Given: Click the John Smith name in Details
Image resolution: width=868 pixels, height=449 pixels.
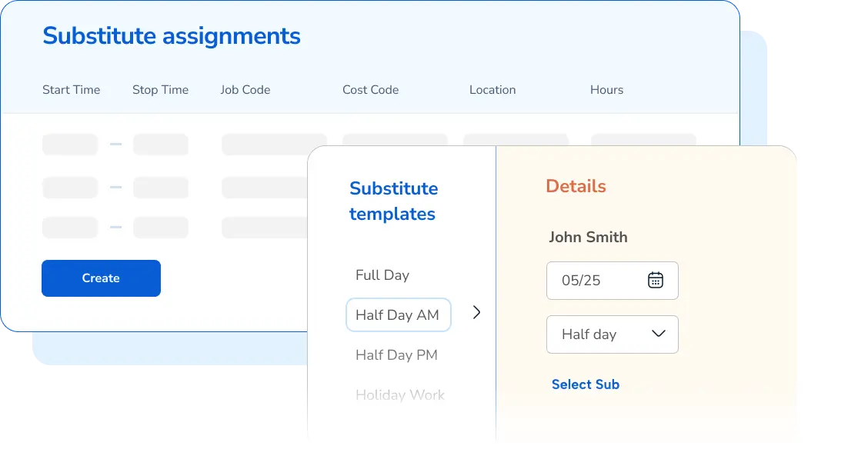Looking at the screenshot, I should tap(588, 238).
